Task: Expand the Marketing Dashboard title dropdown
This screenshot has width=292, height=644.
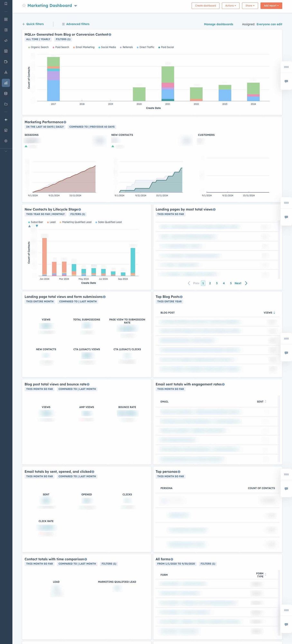Action: pyautogui.click(x=76, y=6)
